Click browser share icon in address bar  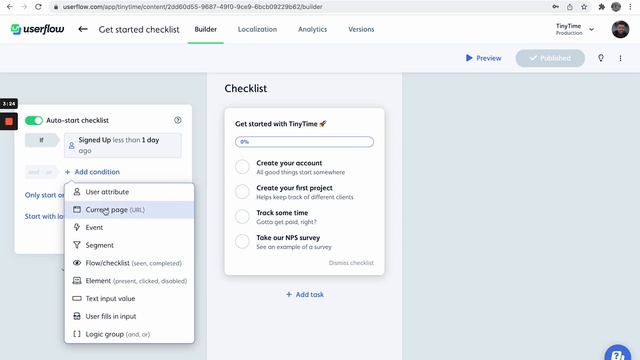(570, 7)
